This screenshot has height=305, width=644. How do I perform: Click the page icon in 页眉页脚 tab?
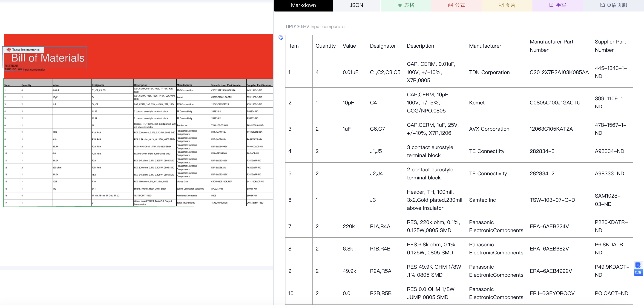point(603,5)
